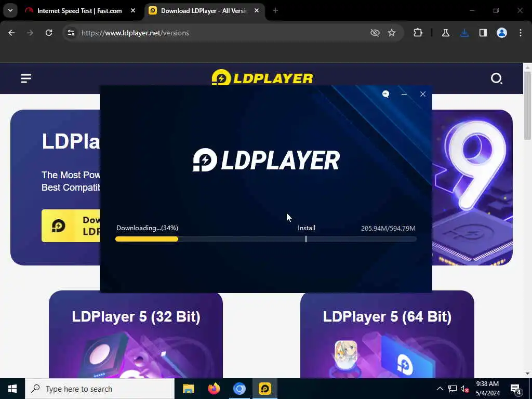Viewport: 532px width, 399px height.
Task: Switch to the Internet Speed Test Fast.com tab
Action: pyautogui.click(x=81, y=11)
